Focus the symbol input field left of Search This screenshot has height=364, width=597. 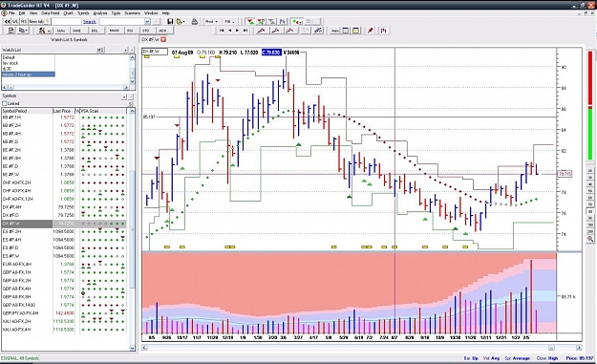coord(66,22)
